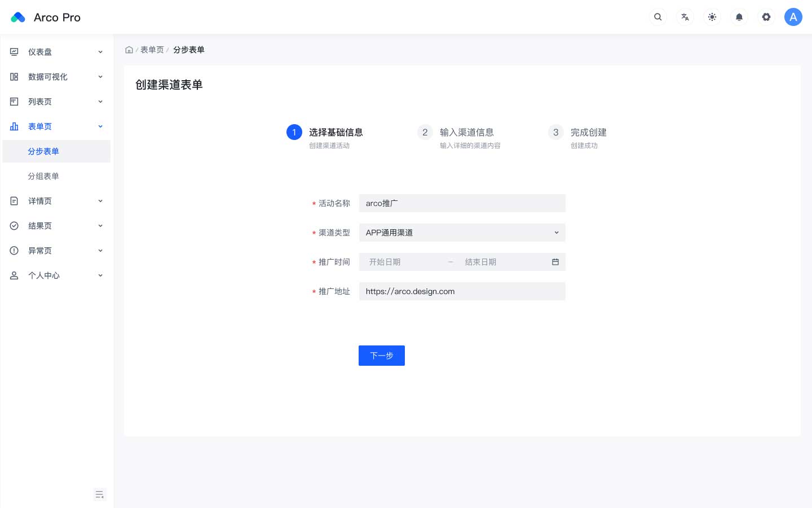This screenshot has height=508, width=812.
Task: Click the 推广时间 field label
Action: pos(334,262)
